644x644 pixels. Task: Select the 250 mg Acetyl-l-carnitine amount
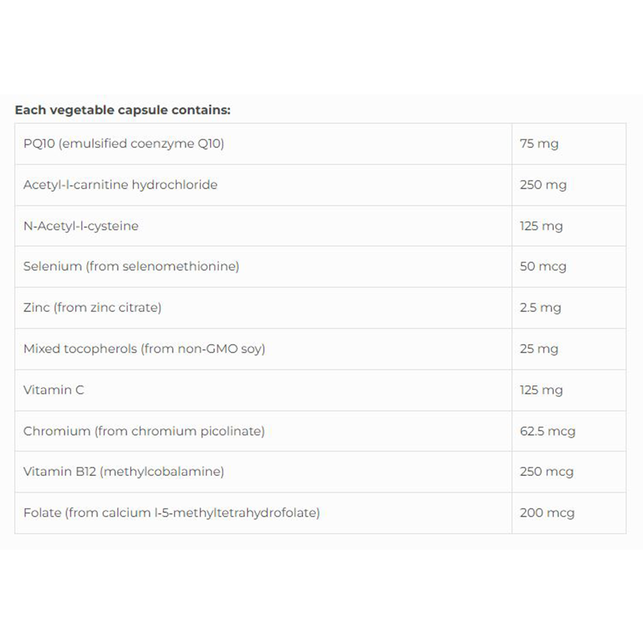click(x=543, y=185)
